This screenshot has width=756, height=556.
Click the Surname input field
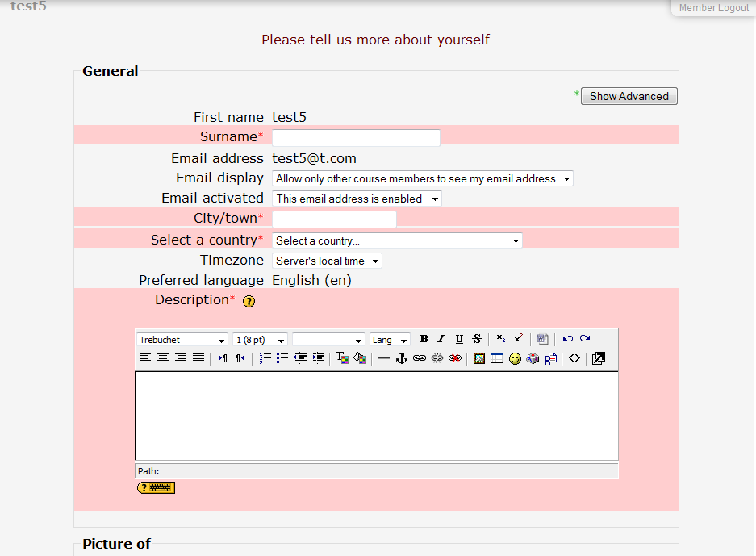[x=356, y=137]
